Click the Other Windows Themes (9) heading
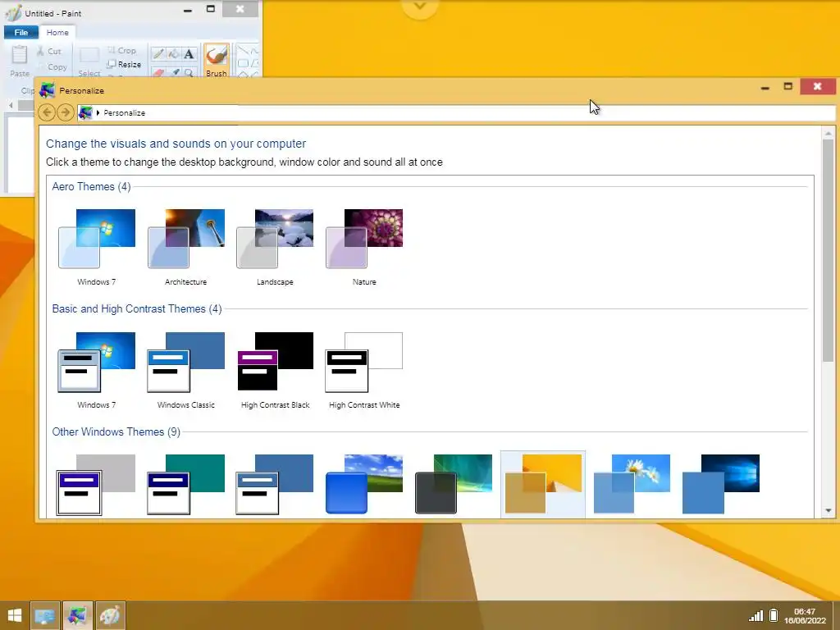 [116, 431]
